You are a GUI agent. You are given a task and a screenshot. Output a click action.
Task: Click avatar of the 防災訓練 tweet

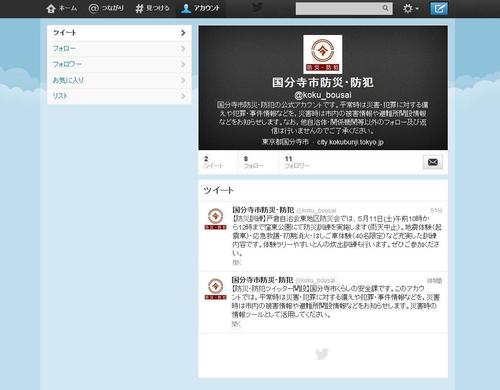tap(216, 219)
